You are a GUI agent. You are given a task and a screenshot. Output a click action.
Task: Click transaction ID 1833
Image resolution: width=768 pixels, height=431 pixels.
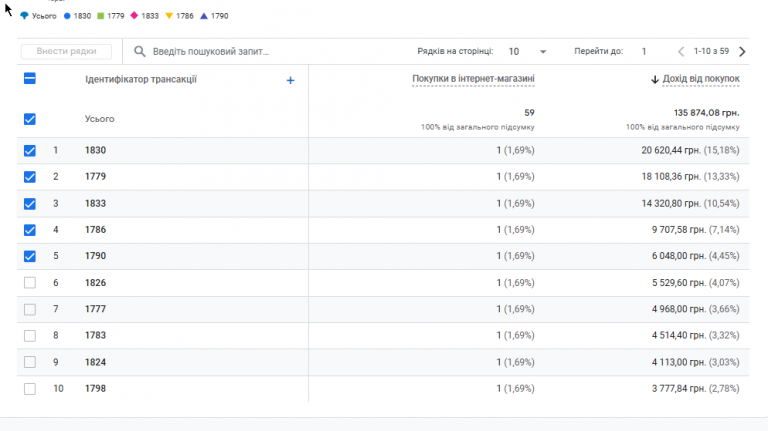click(96, 204)
